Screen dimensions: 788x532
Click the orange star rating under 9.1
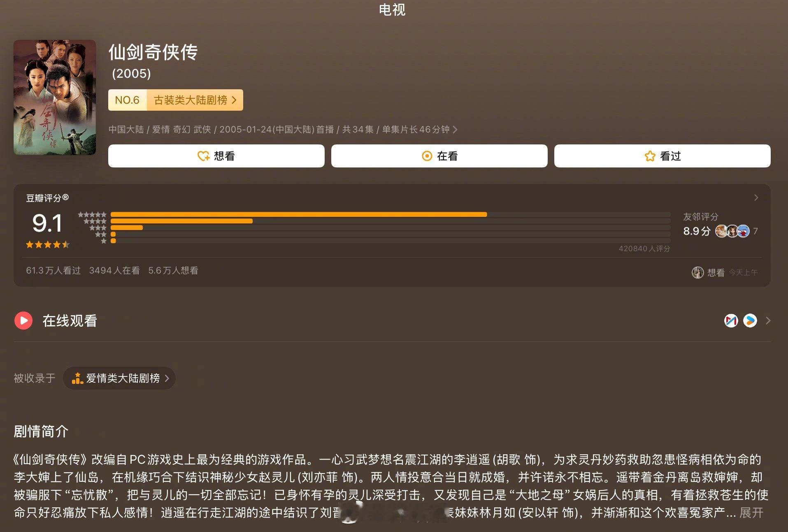pos(48,245)
